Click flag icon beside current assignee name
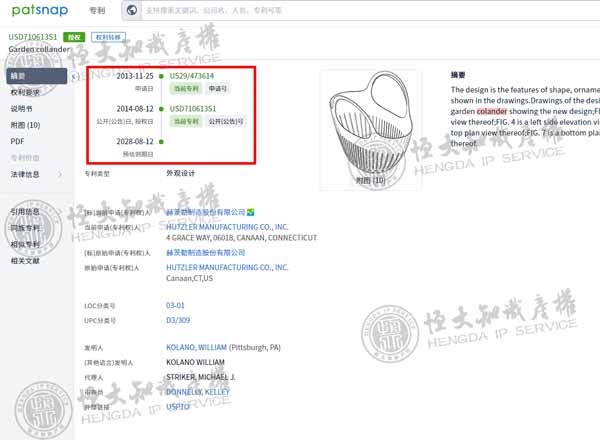The height and width of the screenshot is (440, 600). point(251,212)
